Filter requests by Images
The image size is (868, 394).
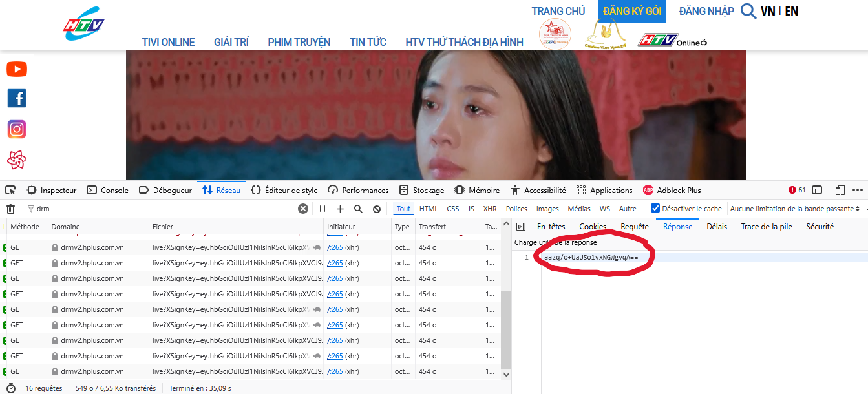(547, 209)
